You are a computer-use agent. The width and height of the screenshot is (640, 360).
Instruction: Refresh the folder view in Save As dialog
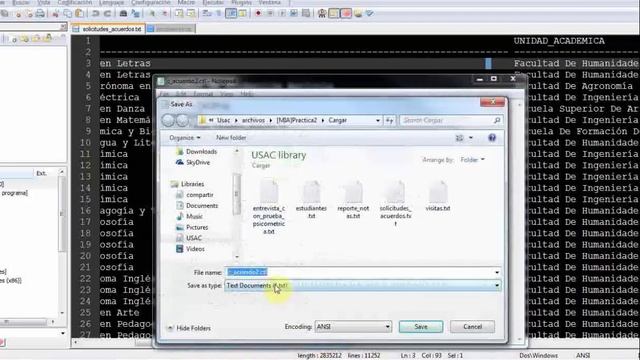pyautogui.click(x=389, y=120)
